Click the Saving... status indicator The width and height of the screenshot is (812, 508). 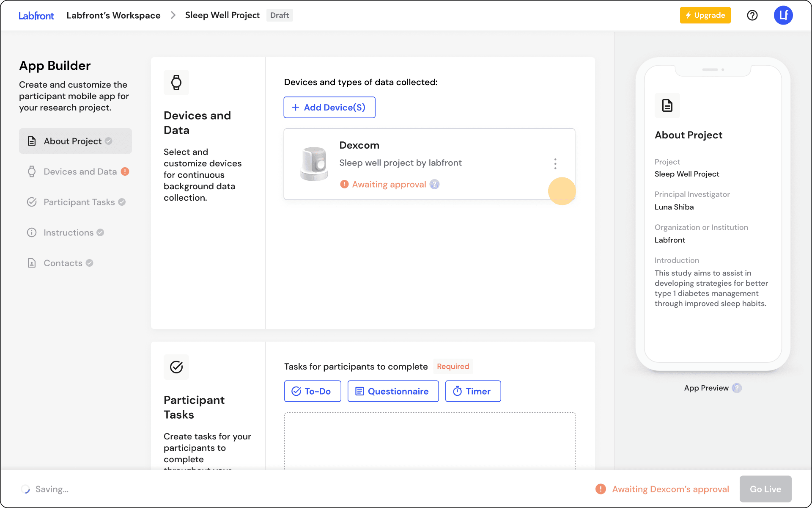pos(45,489)
